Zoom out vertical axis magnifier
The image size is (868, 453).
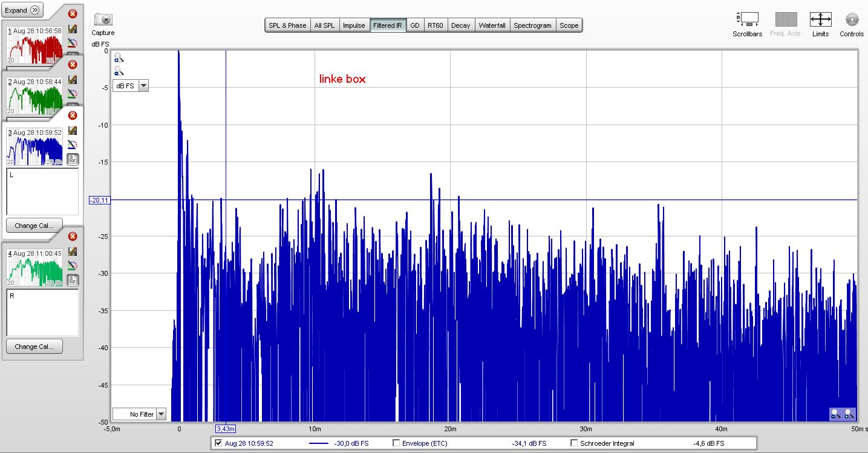[x=119, y=71]
